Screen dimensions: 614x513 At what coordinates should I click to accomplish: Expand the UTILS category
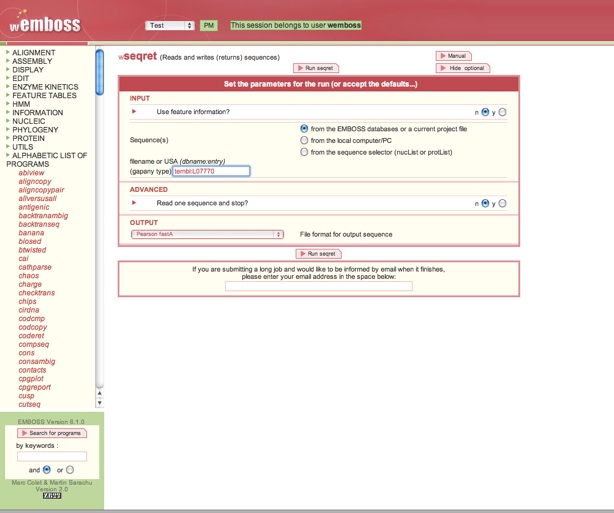tap(22, 147)
